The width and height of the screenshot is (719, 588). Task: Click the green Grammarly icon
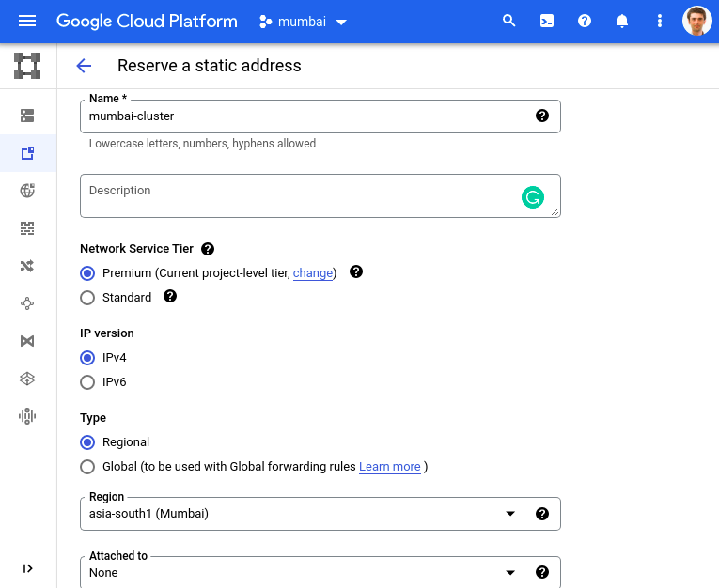532,197
